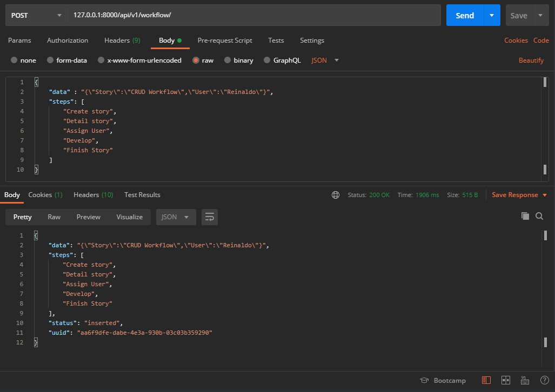Screen dimensions: 555x392
Task: Switch to Preview response view
Action: [89, 217]
